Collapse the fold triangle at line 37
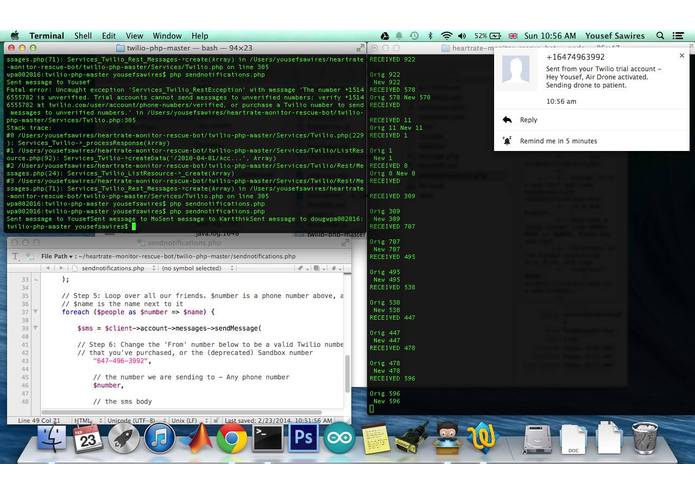The width and height of the screenshot is (695, 494). point(35,311)
